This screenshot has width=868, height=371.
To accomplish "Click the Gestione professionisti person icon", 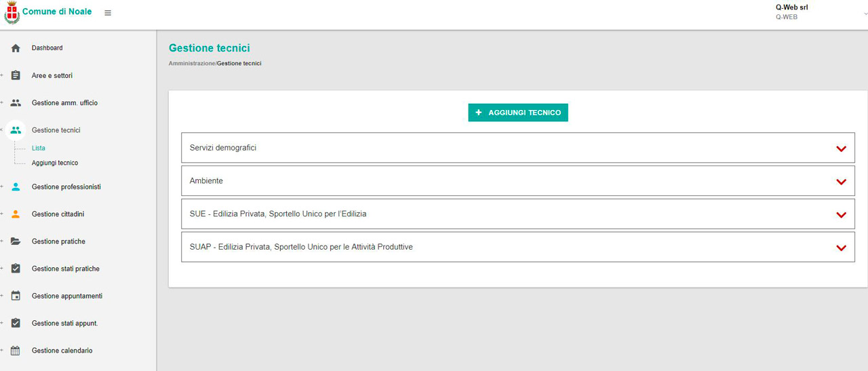I will pyautogui.click(x=16, y=187).
